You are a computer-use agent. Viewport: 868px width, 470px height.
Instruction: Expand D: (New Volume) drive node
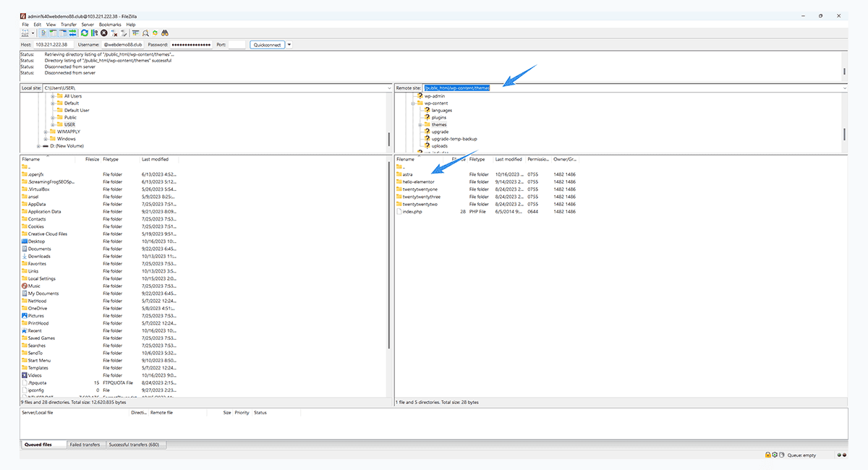pos(38,146)
